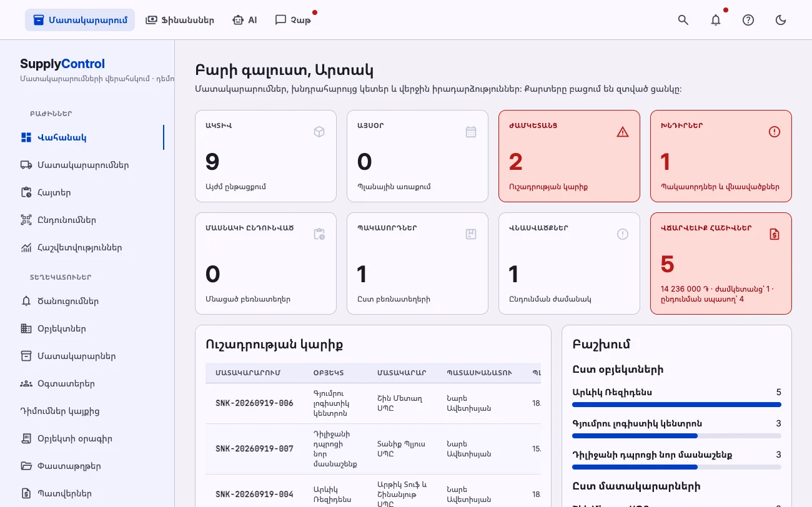Click chart icon next to Հաշվետվություններ
This screenshot has height=507, width=812.
point(26,247)
